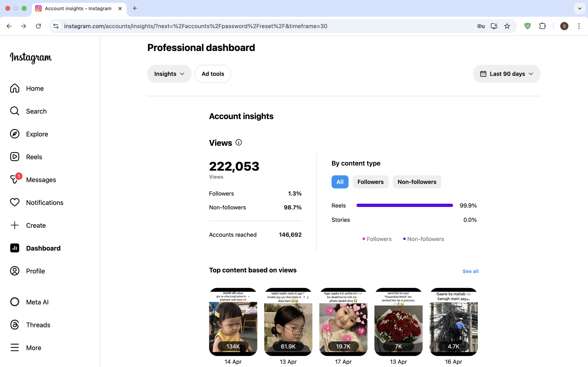
Task: Click the Explore compass icon
Action: (14, 134)
